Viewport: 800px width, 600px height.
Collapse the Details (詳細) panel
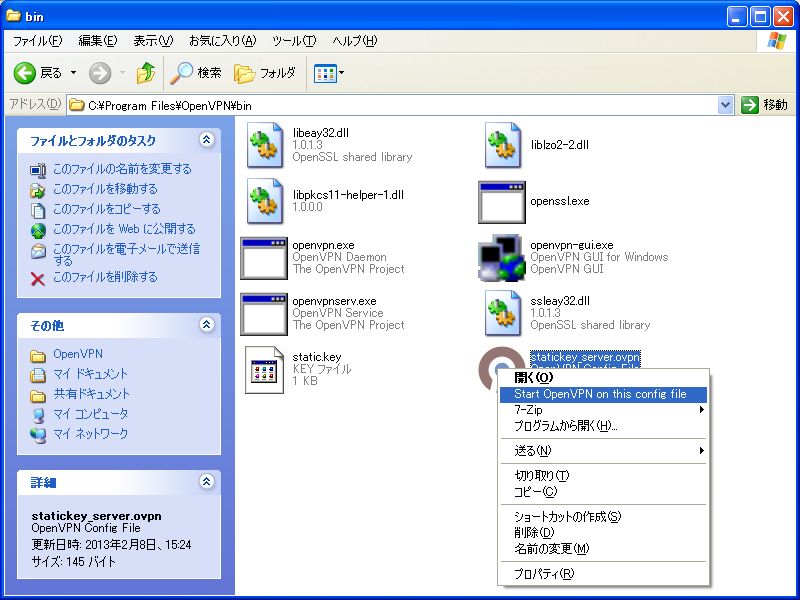207,481
